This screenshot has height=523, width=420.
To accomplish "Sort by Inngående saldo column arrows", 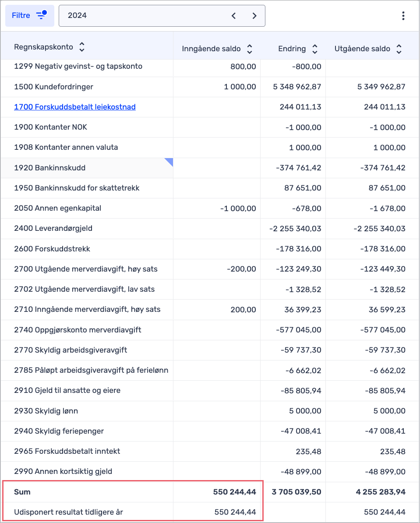I will click(x=250, y=49).
